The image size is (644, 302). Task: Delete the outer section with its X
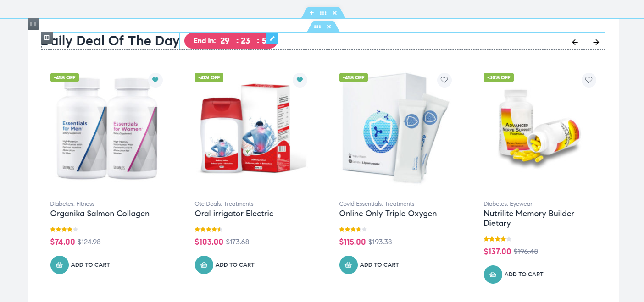click(334, 13)
